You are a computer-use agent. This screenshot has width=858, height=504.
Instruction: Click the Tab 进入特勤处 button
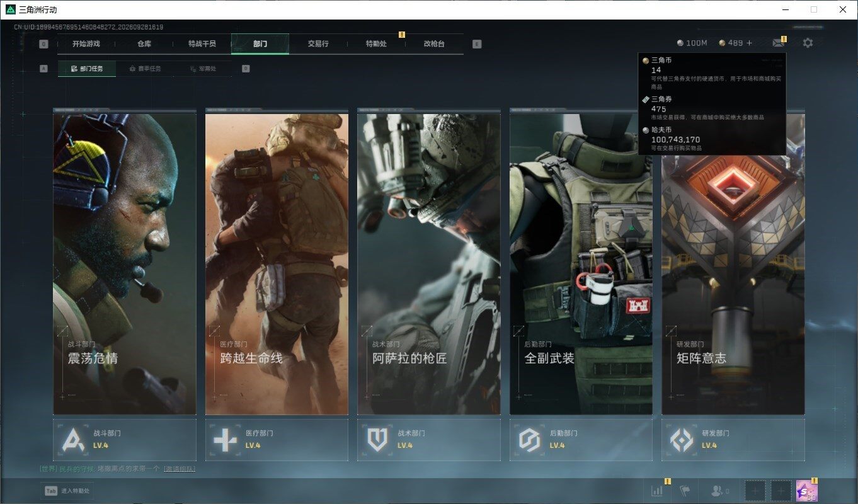68,491
